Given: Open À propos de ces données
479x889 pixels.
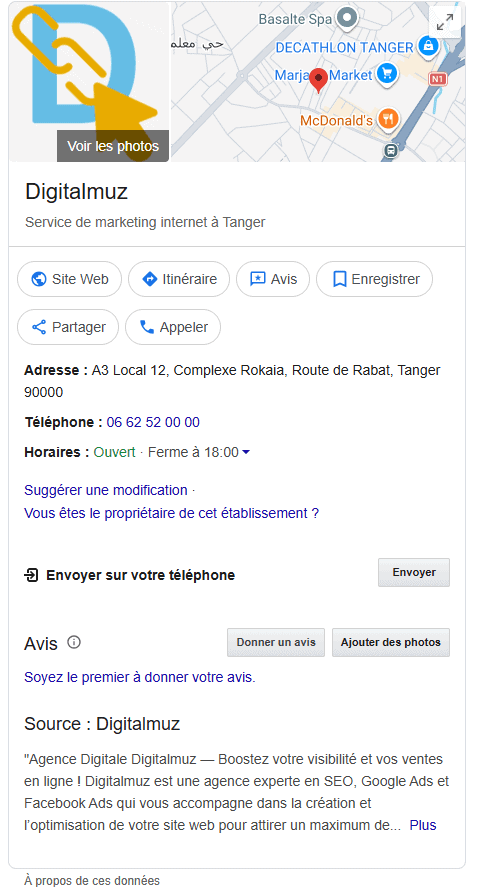Looking at the screenshot, I should tap(92, 880).
